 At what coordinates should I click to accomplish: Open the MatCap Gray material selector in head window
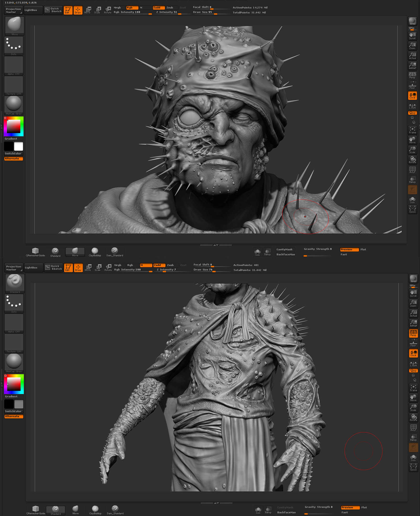click(x=14, y=105)
